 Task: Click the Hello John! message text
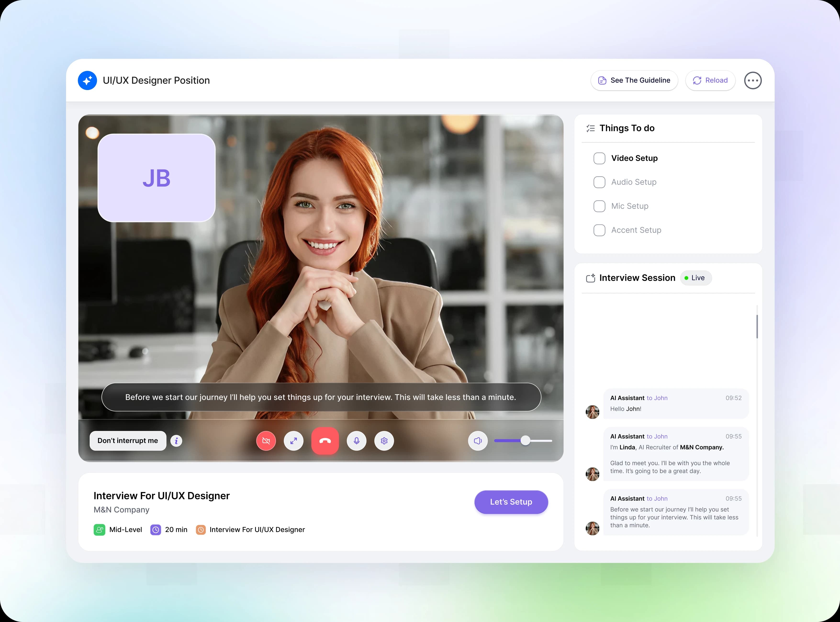[626, 409]
